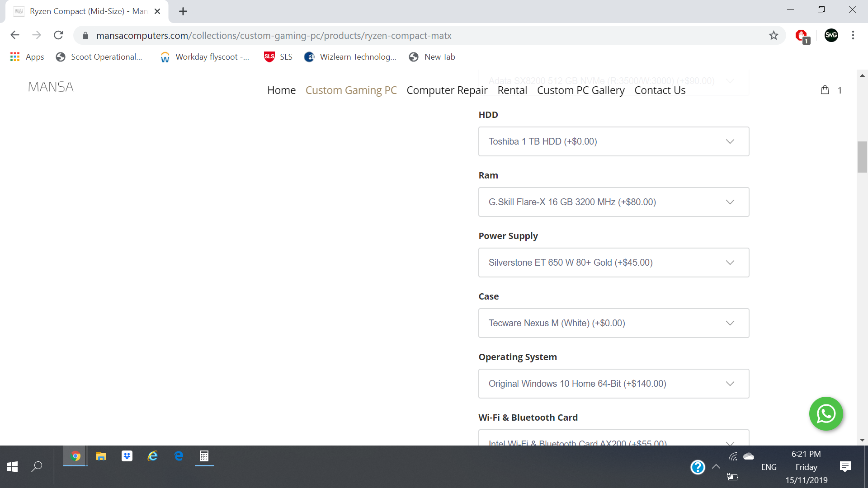Go to the Home menu item

tap(281, 90)
